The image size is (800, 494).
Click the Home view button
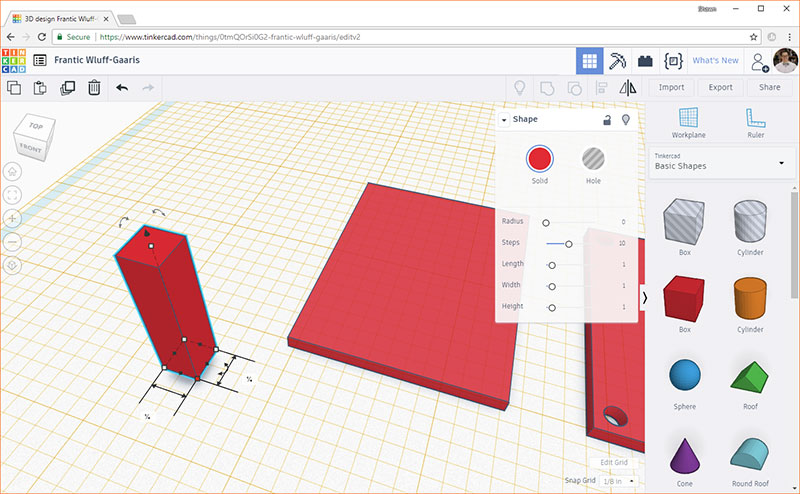[x=13, y=171]
